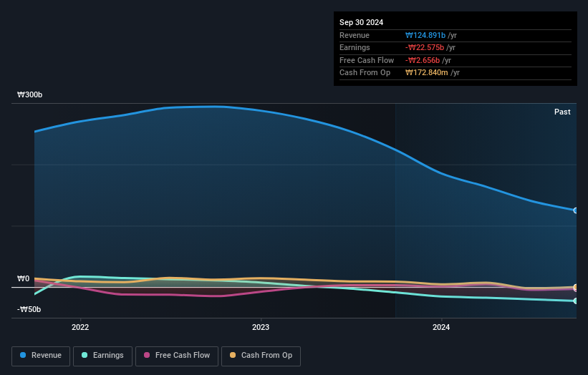The height and width of the screenshot is (375, 588).
Task: Click the Cash From Op endpoint marker
Action: coord(576,287)
